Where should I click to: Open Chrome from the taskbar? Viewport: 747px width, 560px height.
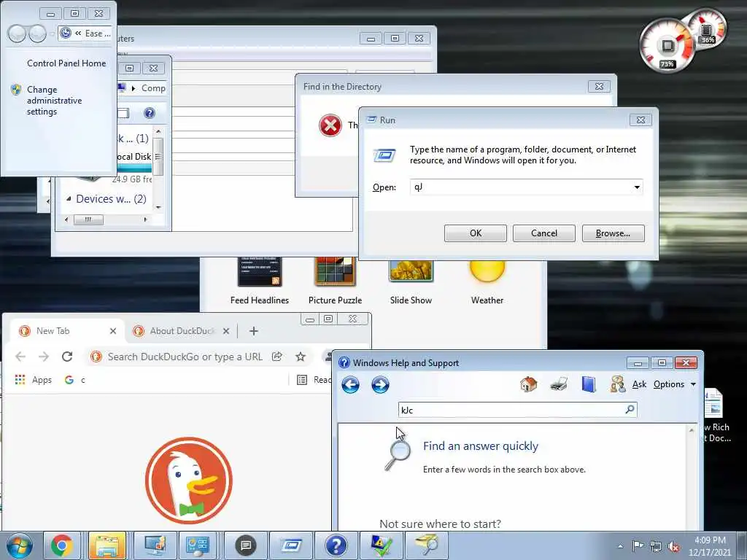[x=62, y=545]
